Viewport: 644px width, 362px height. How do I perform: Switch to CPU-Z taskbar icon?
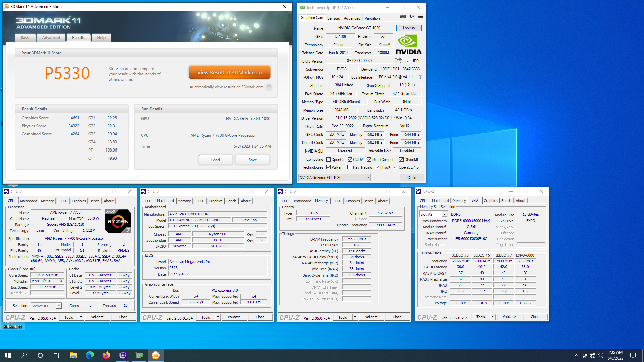coord(122,355)
